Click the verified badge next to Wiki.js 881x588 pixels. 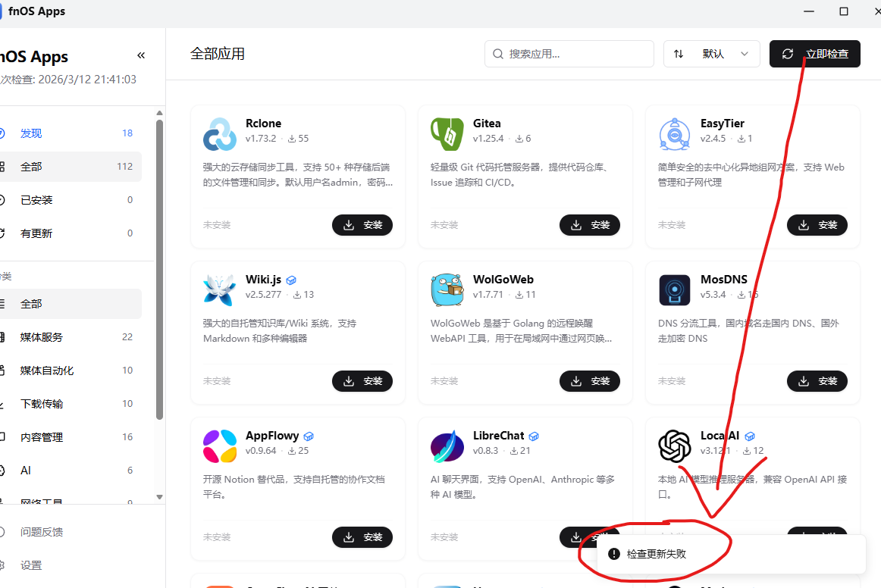pyautogui.click(x=290, y=279)
